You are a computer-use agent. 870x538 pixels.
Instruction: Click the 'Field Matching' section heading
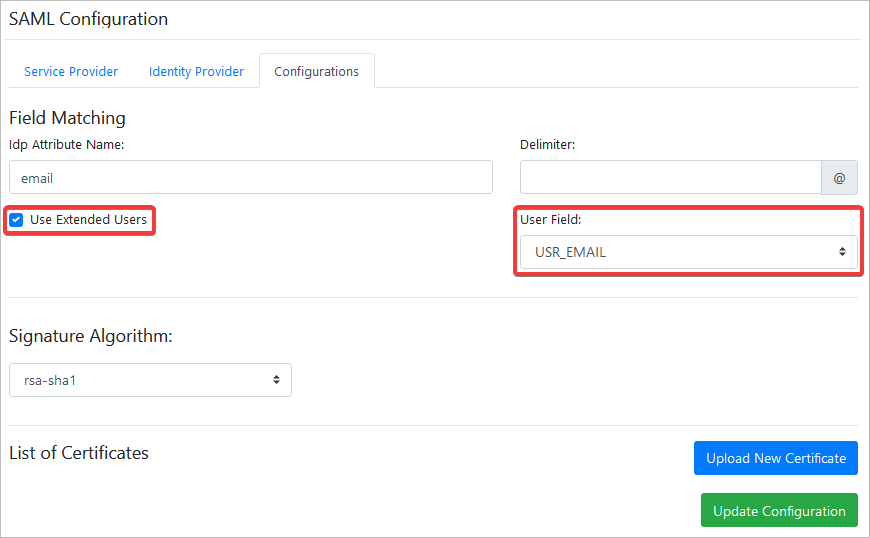[x=67, y=118]
